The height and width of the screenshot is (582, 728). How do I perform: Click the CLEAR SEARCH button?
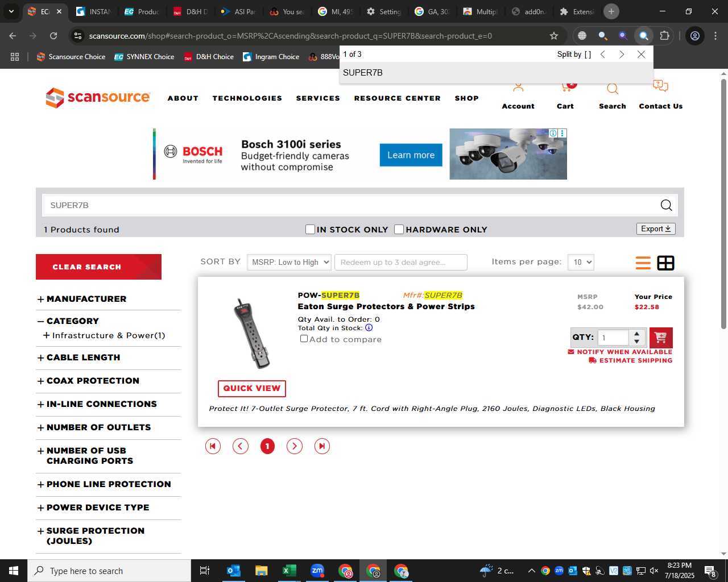(x=98, y=267)
